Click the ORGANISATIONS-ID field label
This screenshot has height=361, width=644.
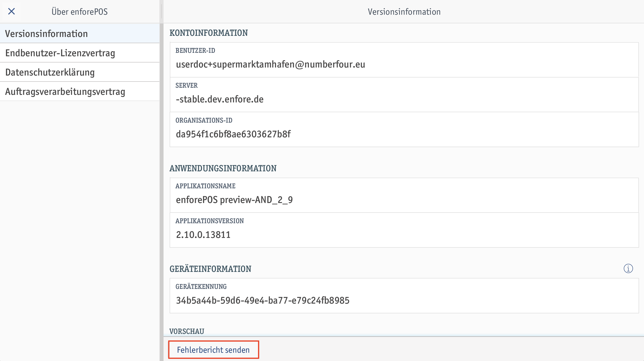point(204,120)
